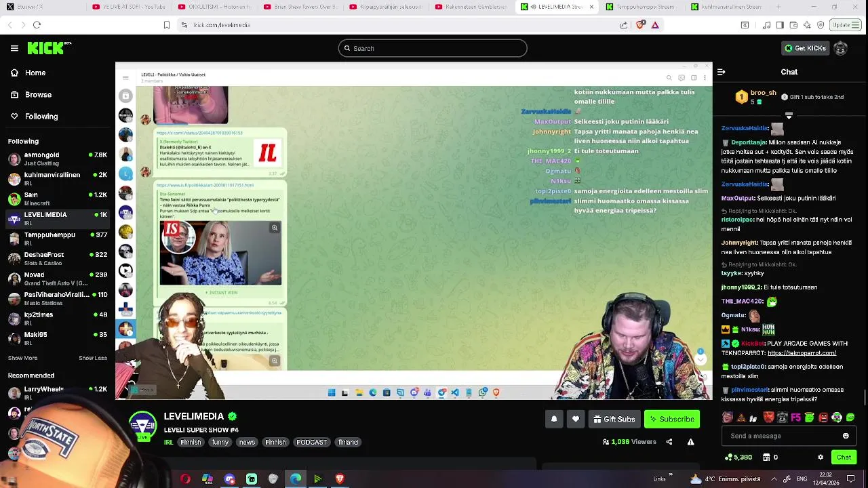Bookmark this page with the bookmark icon

(166, 25)
